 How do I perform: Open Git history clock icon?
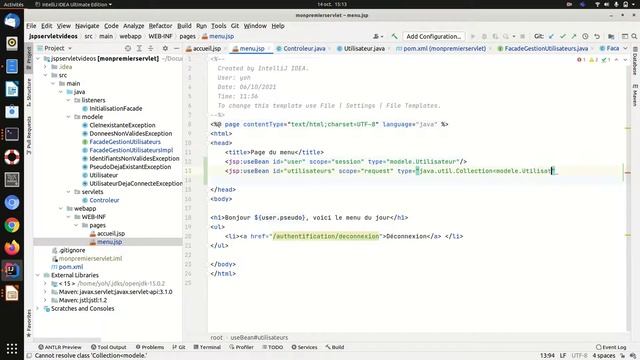point(585,36)
